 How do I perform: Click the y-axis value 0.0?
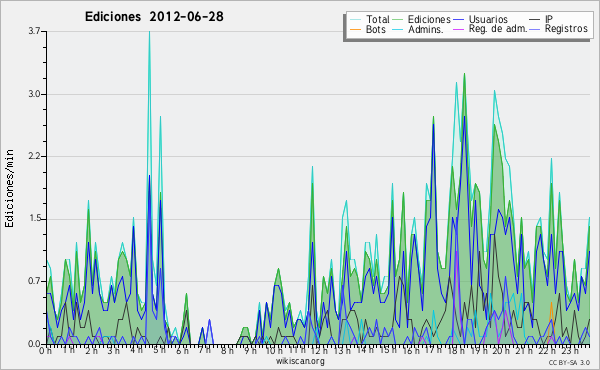click(34, 344)
